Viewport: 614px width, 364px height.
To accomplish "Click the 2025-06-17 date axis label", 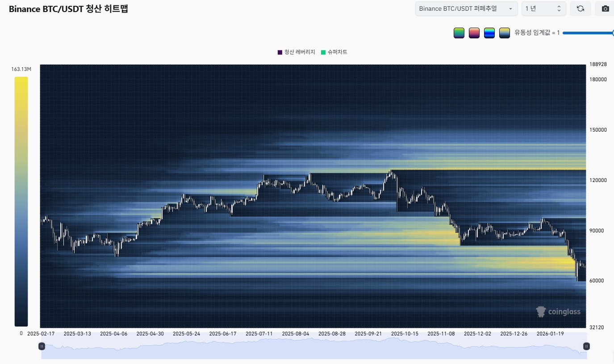I will [x=223, y=333].
